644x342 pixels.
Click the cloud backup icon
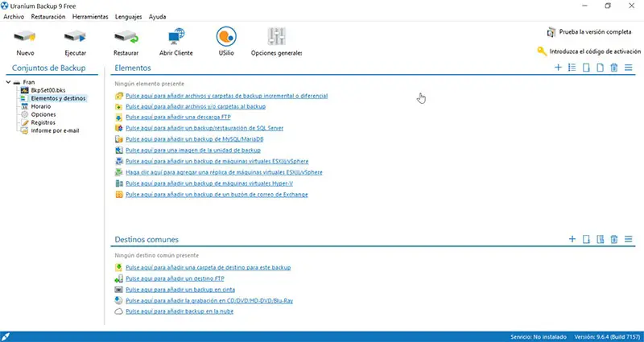(x=118, y=311)
